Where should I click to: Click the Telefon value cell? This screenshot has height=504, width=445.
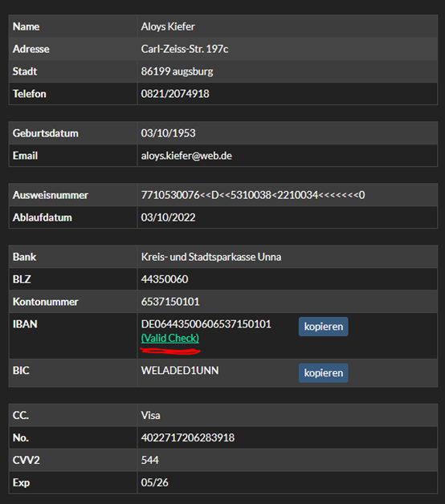(x=288, y=94)
